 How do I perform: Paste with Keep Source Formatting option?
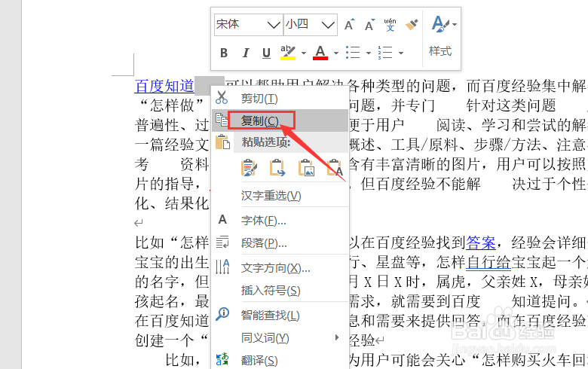pyautogui.click(x=249, y=168)
